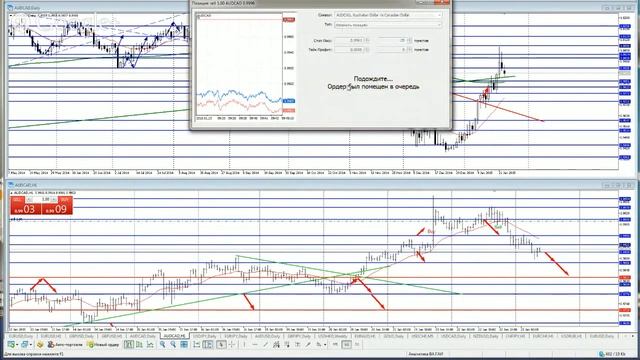This screenshot has height=360, width=640.
Task: Click the gold Market Watch toolbar icon
Action: pyautogui.click(x=40, y=344)
